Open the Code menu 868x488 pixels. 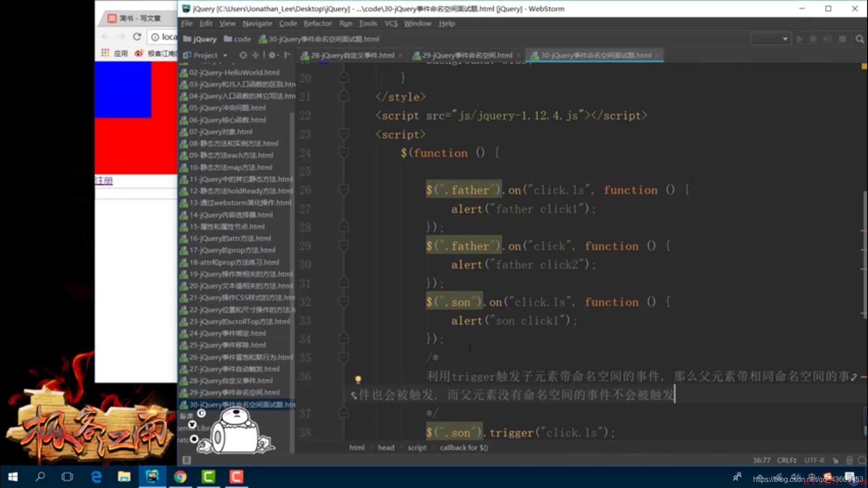click(288, 23)
